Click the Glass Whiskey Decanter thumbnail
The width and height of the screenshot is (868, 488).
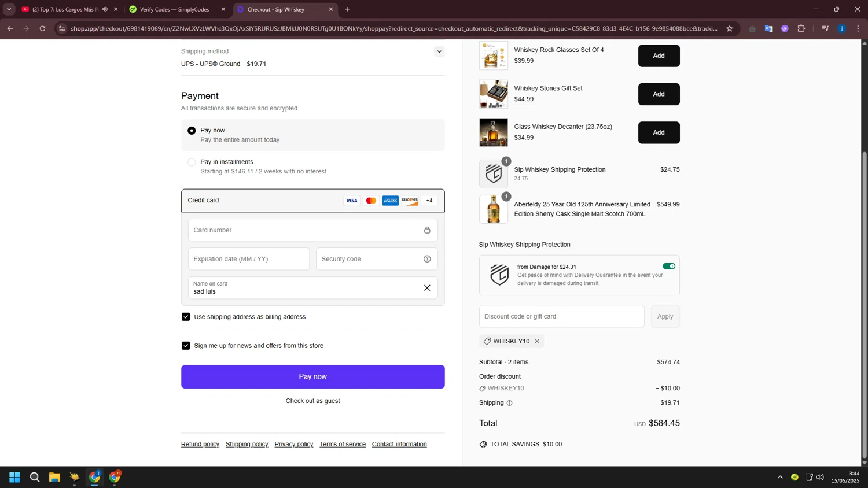point(494,132)
